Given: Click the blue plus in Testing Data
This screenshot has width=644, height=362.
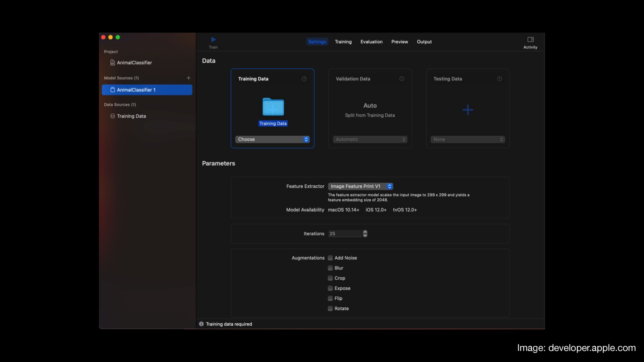Looking at the screenshot, I should click(468, 110).
